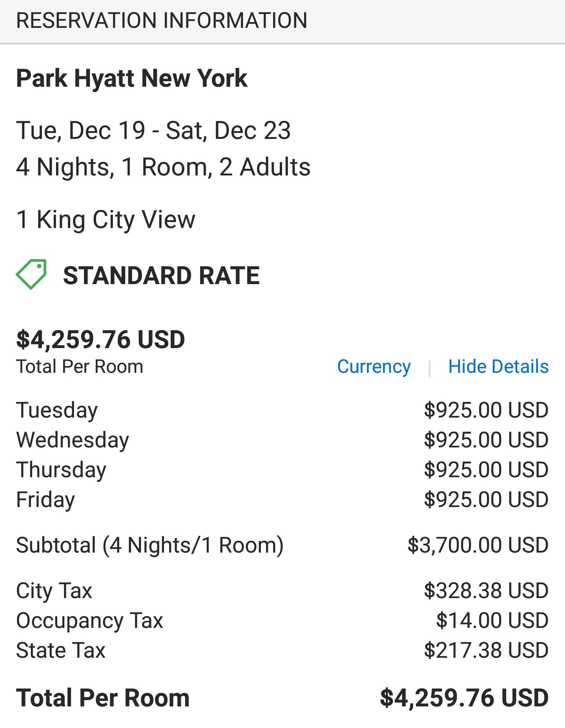Tap the Park Hyatt New York title

click(132, 78)
